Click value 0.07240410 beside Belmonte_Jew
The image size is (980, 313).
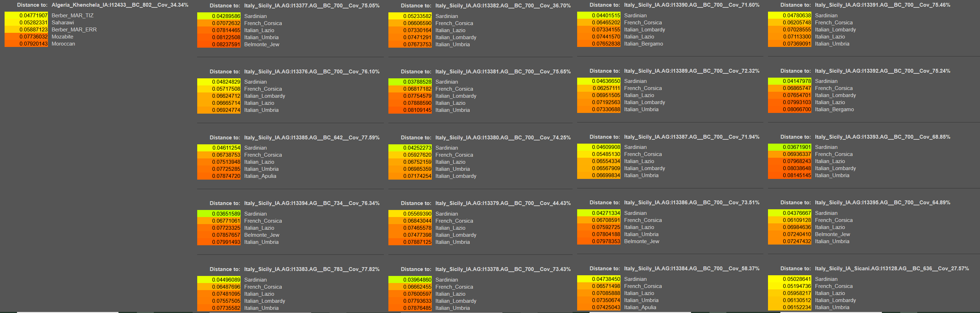[790, 234]
